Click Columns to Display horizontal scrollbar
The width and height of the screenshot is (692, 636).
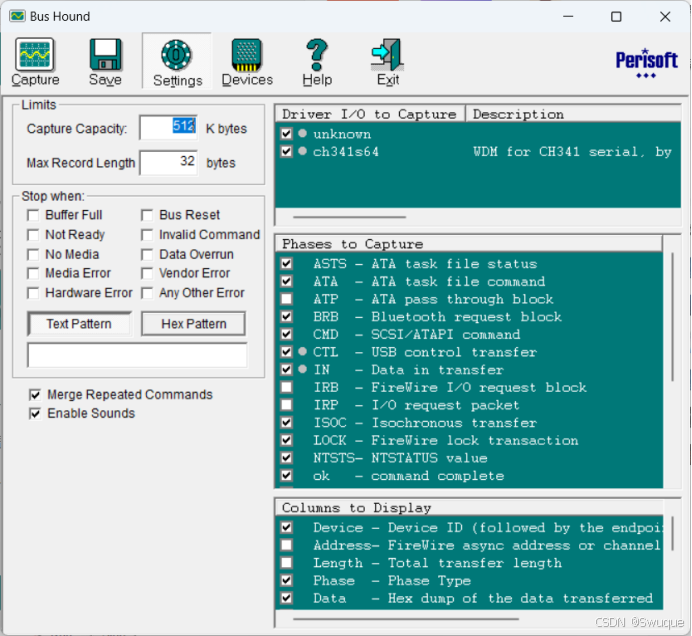[405, 619]
